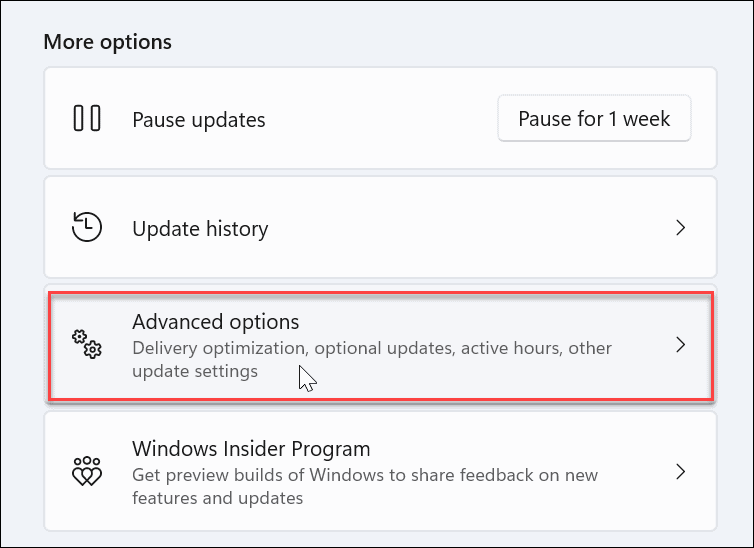Open Advanced options via its right chevron
This screenshot has height=548, width=754.
(x=680, y=345)
